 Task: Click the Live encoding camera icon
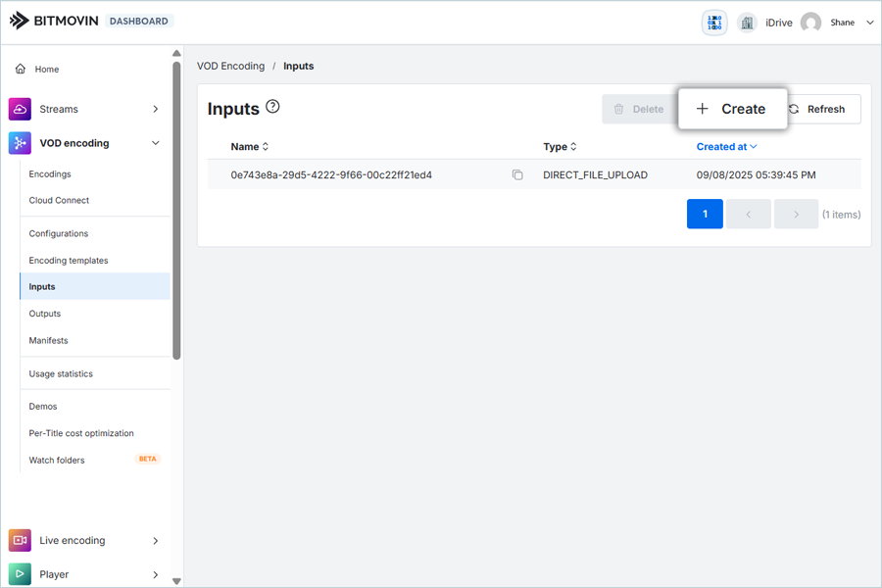click(x=20, y=540)
